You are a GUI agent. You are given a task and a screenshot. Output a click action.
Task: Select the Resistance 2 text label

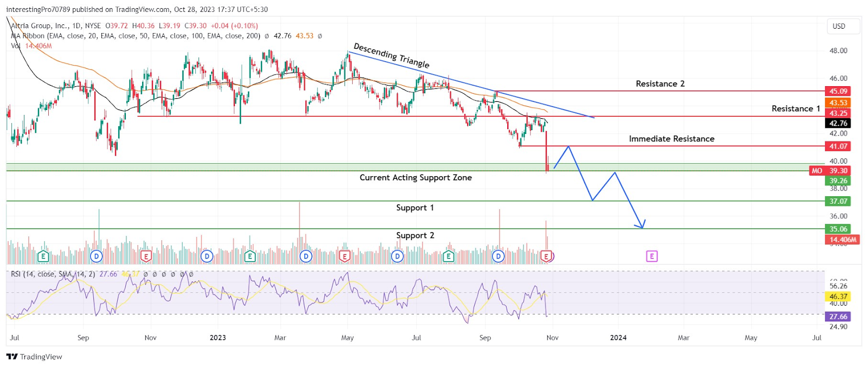660,83
